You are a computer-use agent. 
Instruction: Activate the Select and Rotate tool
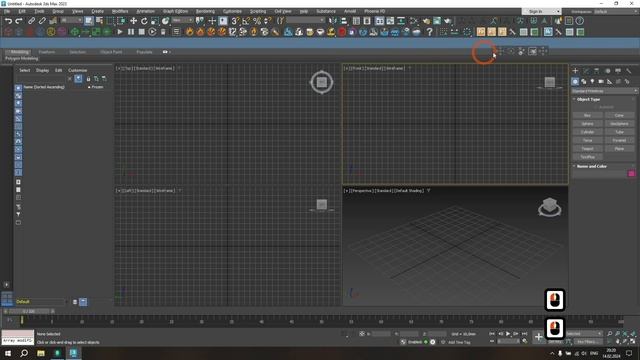144,21
